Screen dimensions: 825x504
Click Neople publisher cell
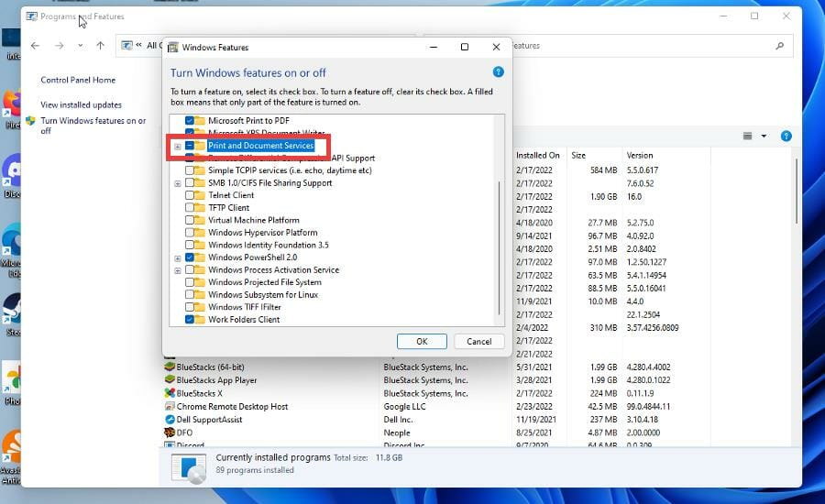click(x=397, y=433)
